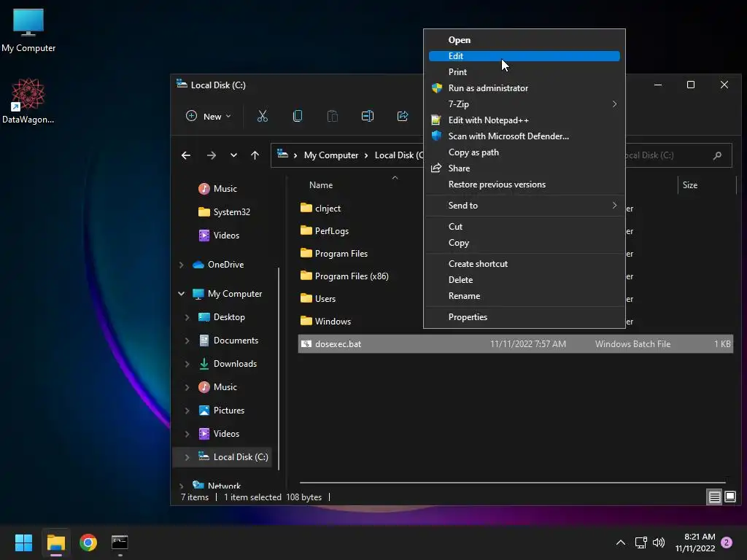Click the Copy toolbar icon
Screen dimensions: 747x560
[298, 116]
